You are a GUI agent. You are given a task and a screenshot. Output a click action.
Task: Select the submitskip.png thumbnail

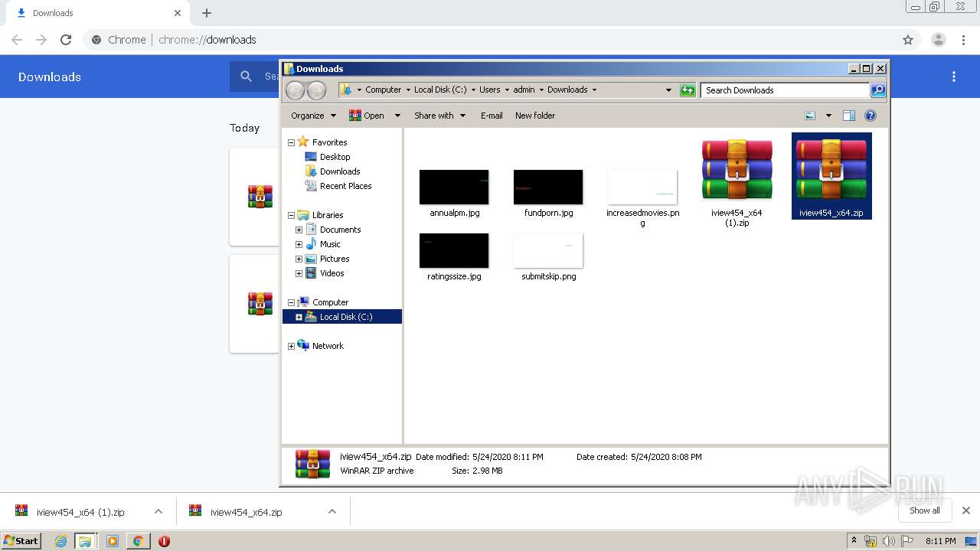click(548, 250)
